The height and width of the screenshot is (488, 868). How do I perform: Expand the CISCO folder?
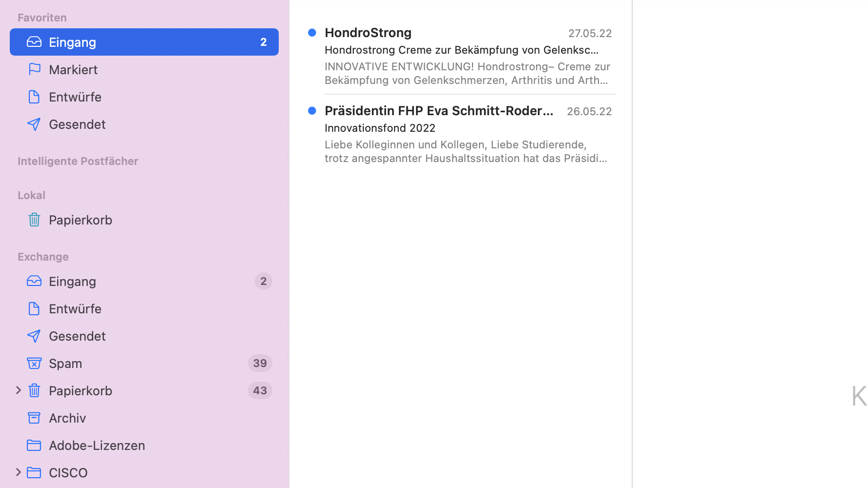pos(18,472)
